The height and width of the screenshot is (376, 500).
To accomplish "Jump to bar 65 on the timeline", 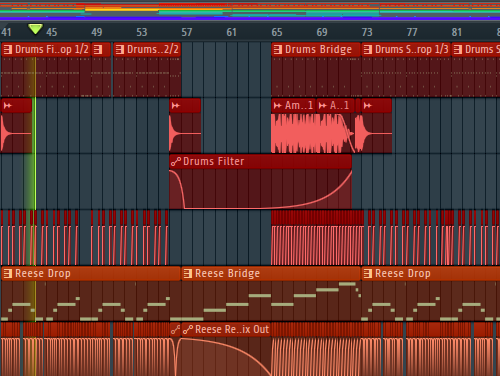I will (277, 32).
